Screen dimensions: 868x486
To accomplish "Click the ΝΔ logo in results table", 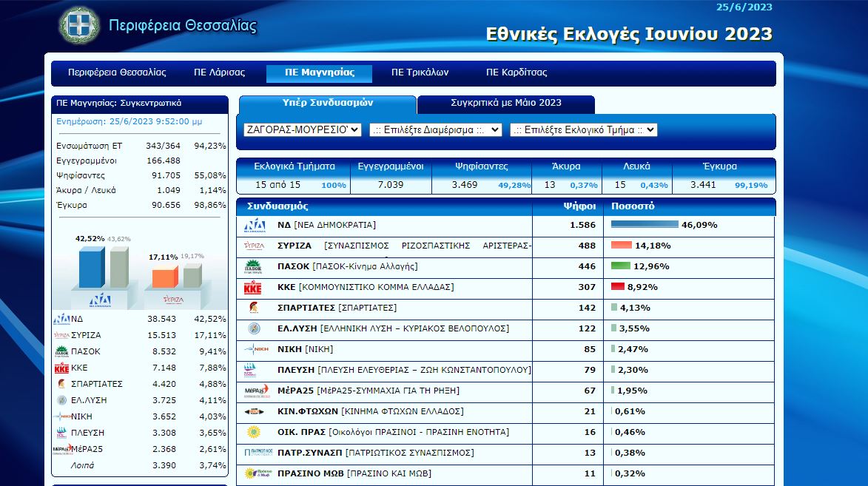I will click(x=255, y=226).
